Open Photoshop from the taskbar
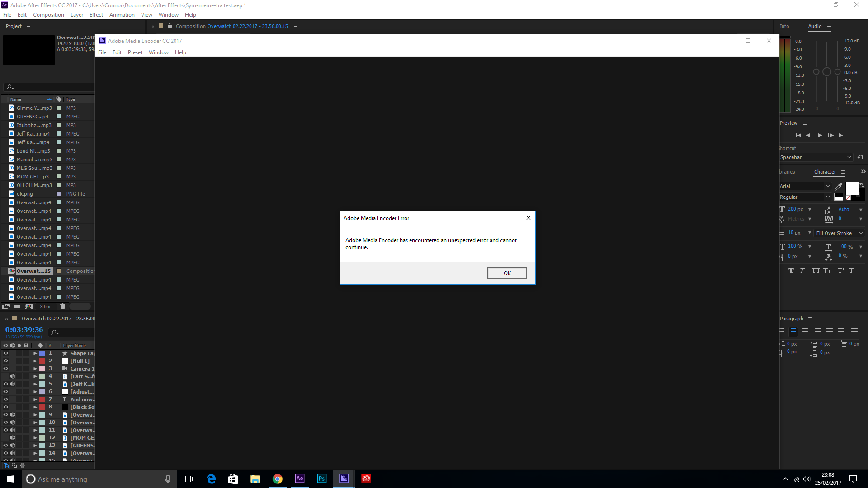This screenshot has width=868, height=488. click(x=321, y=479)
